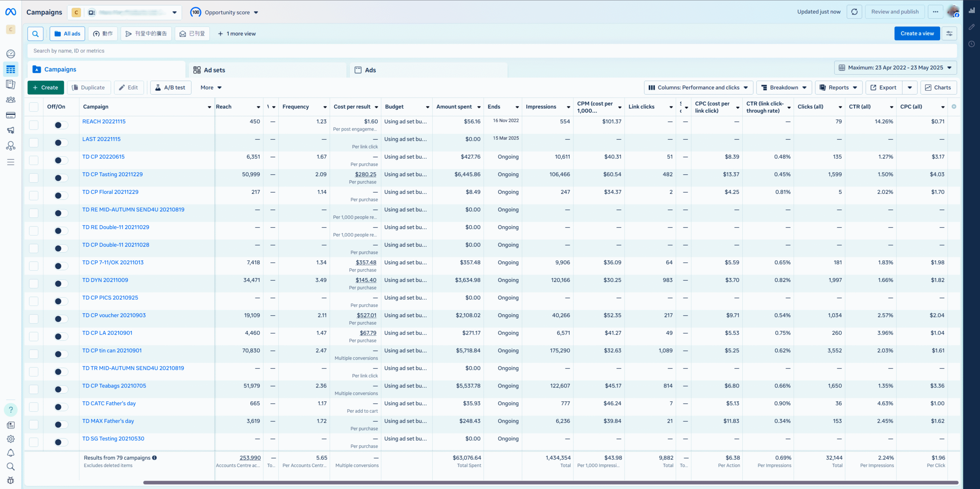This screenshot has height=489, width=980.
Task: Switch to the Ad sets tab
Action: tap(214, 70)
